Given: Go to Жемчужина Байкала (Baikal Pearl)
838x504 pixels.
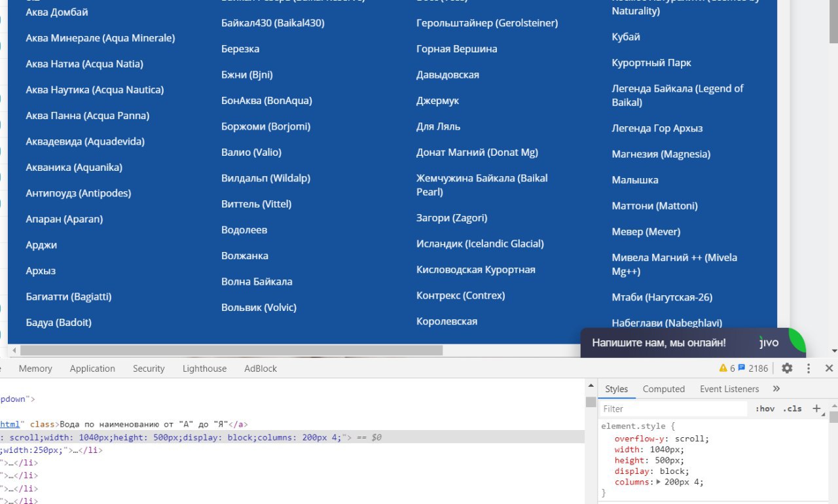Looking at the screenshot, I should coord(482,185).
